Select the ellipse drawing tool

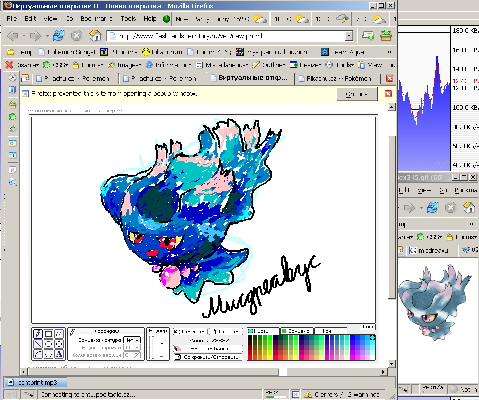(59, 344)
